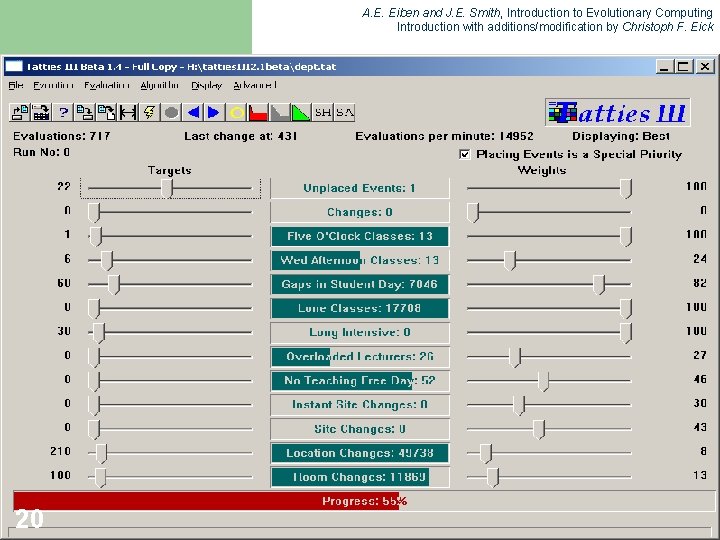Click the documents with curved arrow toolbar icon

tap(106, 112)
